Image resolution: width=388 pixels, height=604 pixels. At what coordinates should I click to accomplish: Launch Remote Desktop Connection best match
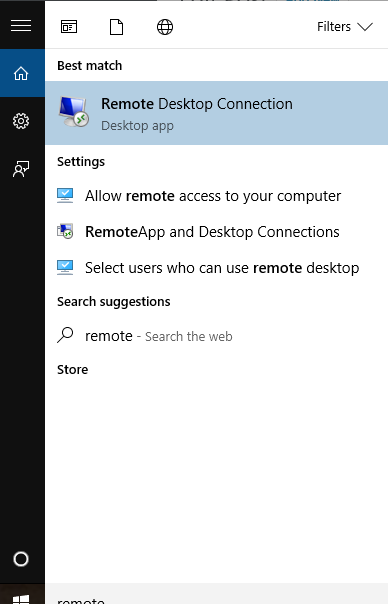tap(217, 113)
